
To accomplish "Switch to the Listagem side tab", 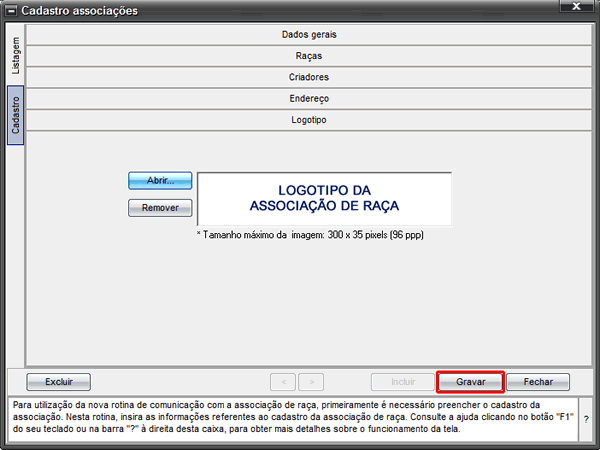I will click(15, 55).
